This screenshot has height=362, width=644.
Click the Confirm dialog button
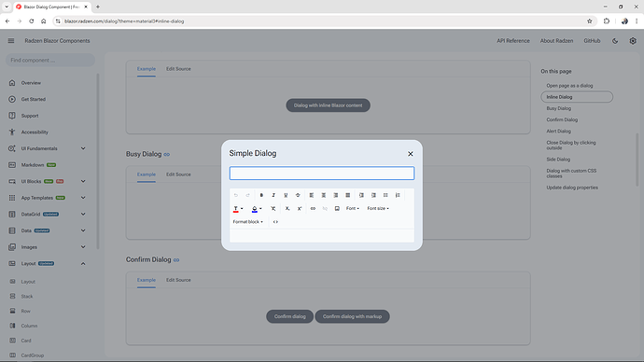290,316
